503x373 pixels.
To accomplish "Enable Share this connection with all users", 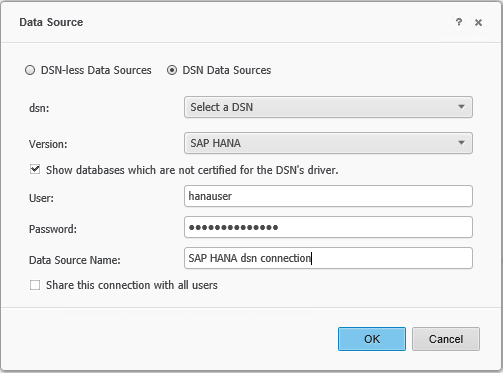I will pyautogui.click(x=35, y=285).
